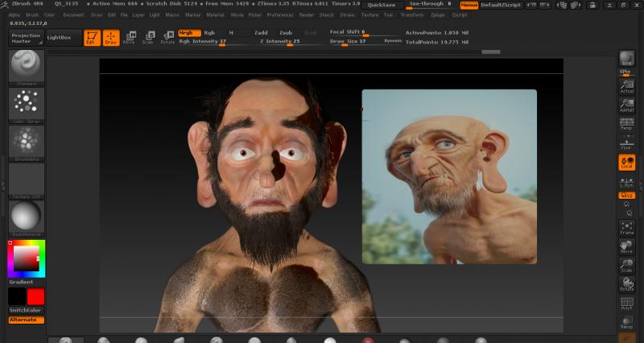The width and height of the screenshot is (644, 343).
Task: Click the red secondary color swatch
Action: pos(35,296)
